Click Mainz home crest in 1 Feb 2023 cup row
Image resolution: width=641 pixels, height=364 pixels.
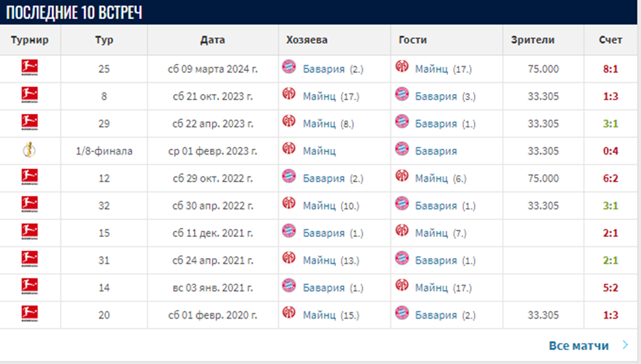click(x=289, y=151)
